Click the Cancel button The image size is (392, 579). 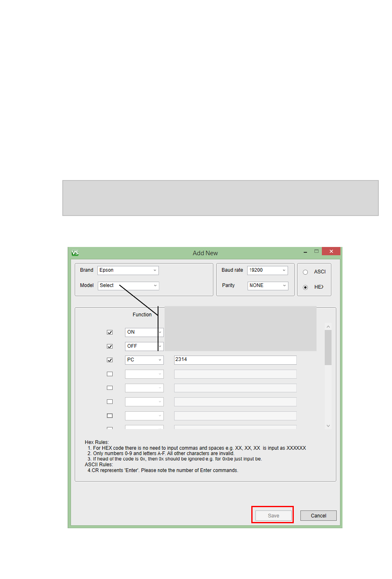click(x=319, y=515)
